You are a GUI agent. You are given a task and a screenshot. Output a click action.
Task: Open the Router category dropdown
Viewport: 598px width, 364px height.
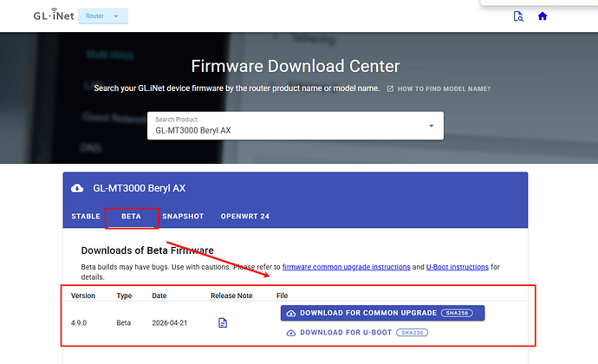tap(103, 16)
